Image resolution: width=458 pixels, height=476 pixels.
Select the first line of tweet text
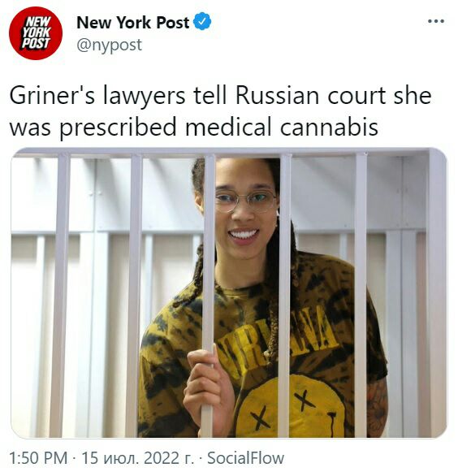coord(220,96)
